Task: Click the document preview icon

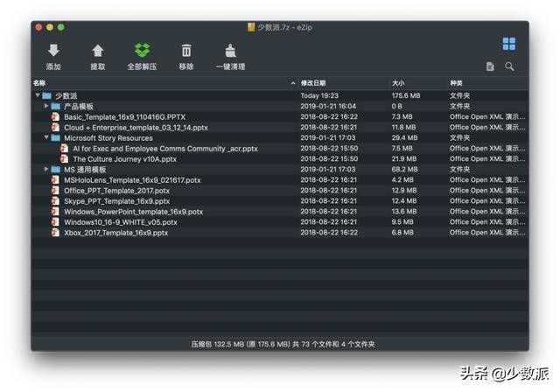Action: point(490,66)
